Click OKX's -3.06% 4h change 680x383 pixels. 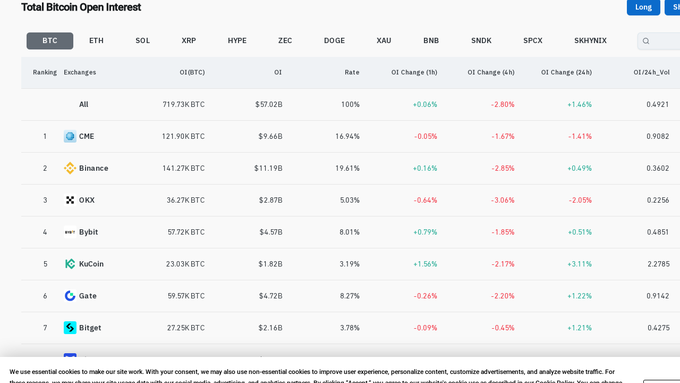pos(503,200)
